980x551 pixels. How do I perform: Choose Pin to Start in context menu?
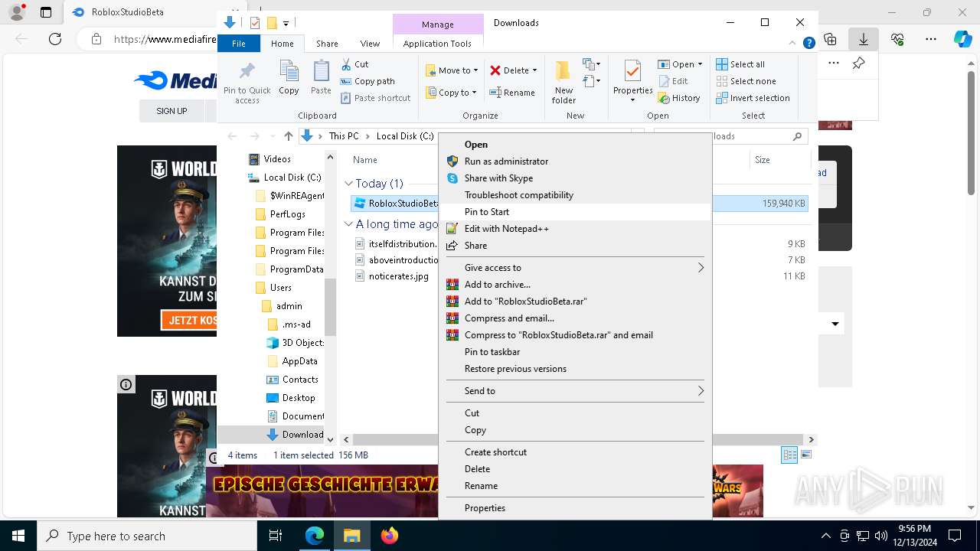click(574, 212)
